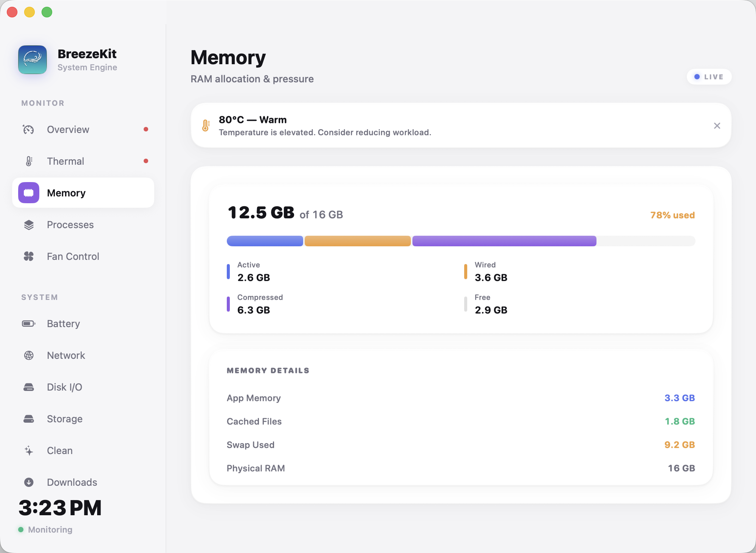The height and width of the screenshot is (553, 756).
Task: Click the Swap Used 9.2 GB row
Action: (460, 445)
